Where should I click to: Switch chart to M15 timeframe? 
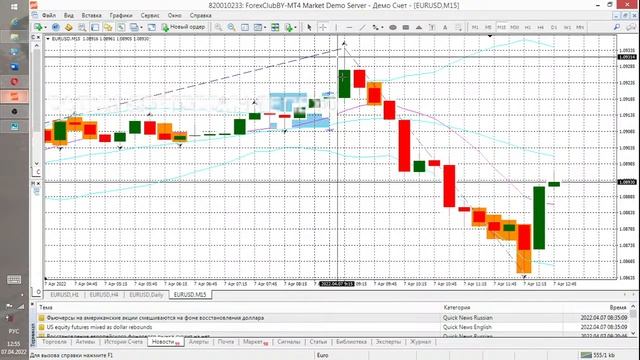[x=501, y=27]
